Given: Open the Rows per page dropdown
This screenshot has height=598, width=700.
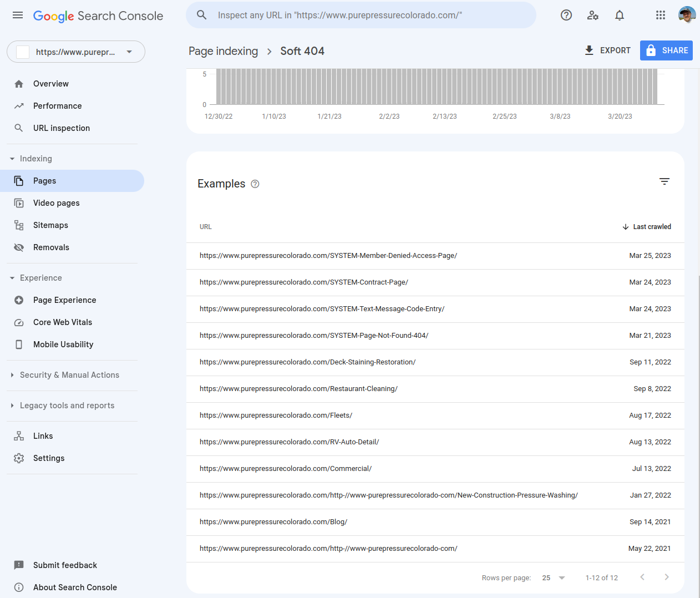Looking at the screenshot, I should coord(553,578).
